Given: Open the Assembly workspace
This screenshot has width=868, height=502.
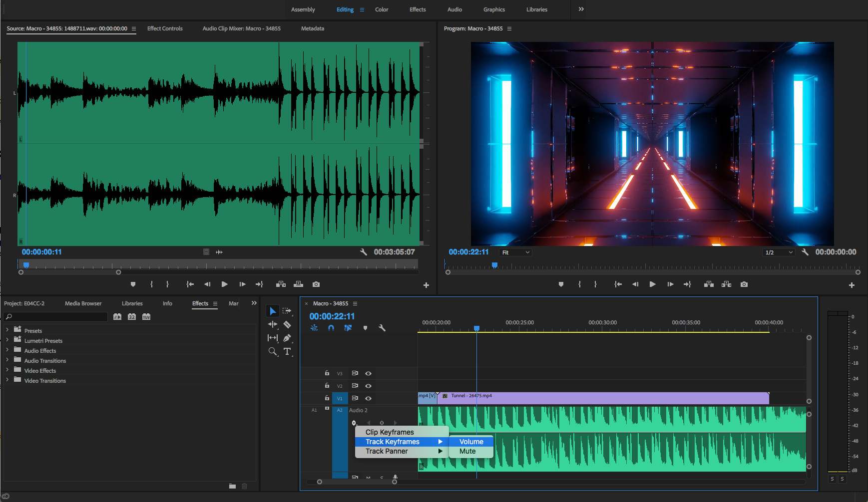Looking at the screenshot, I should [303, 9].
